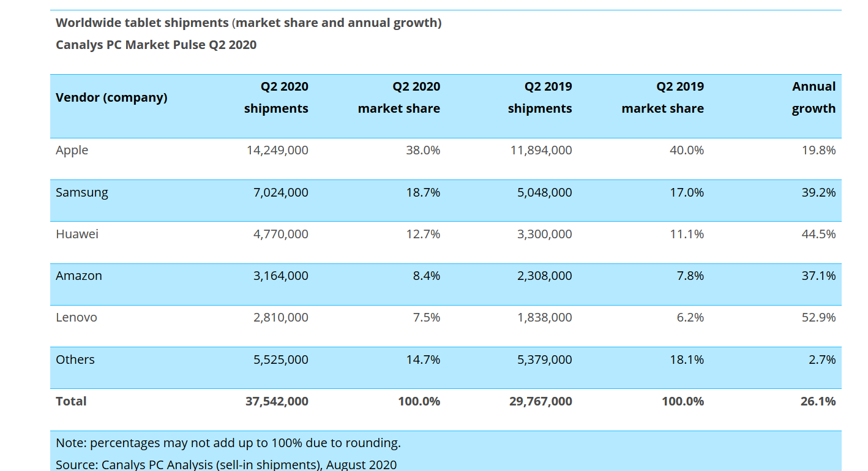This screenshot has width=868, height=471.
Task: Click Lenovo's 2,810,000 shipments value
Action: coord(281,317)
